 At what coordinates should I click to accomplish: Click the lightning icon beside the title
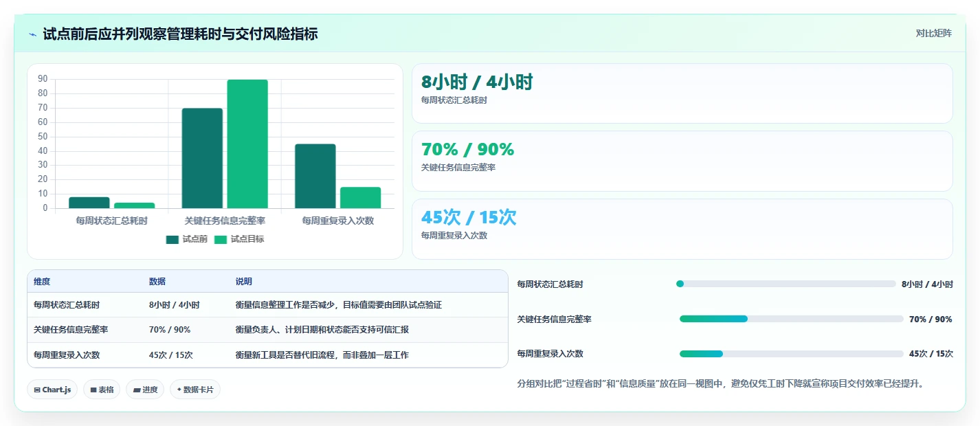(33, 34)
